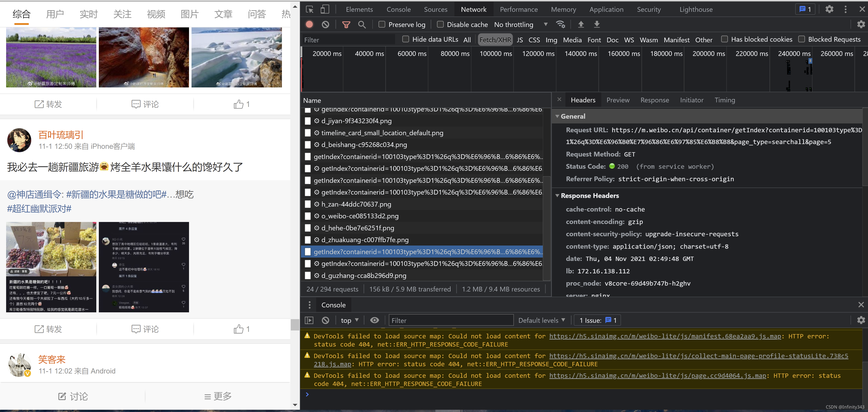Activate the inspect element picker icon
The height and width of the screenshot is (412, 868).
click(x=309, y=10)
